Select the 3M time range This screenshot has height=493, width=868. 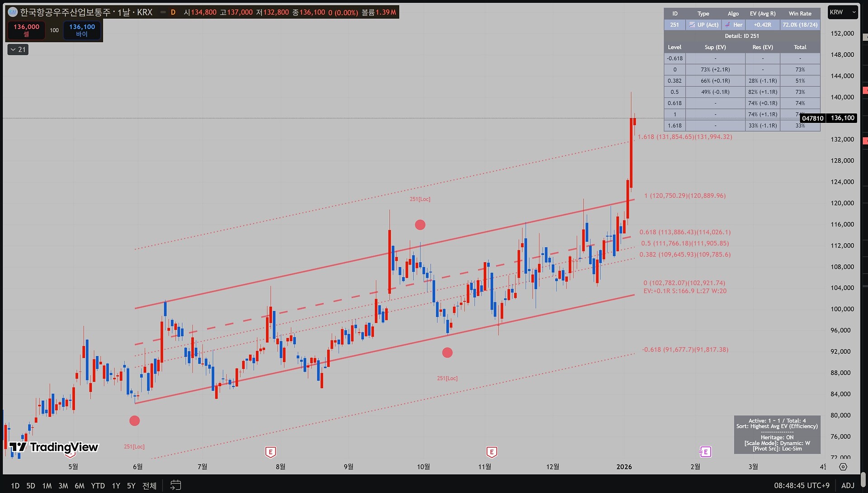click(x=63, y=486)
